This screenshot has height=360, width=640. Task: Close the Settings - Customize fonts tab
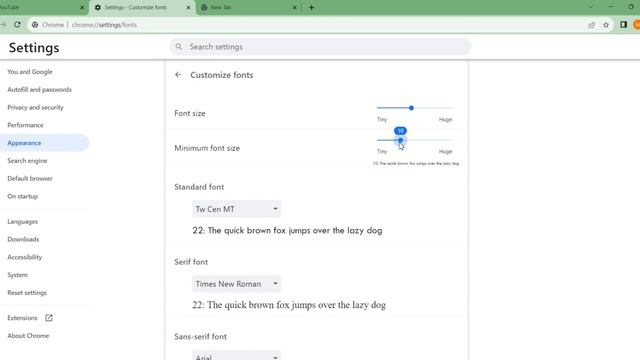188,7
